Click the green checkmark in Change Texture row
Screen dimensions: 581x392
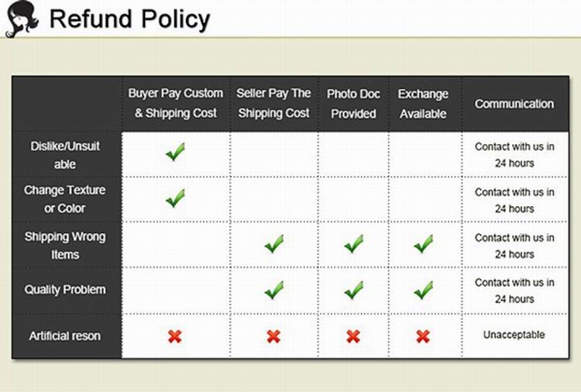pos(175,198)
